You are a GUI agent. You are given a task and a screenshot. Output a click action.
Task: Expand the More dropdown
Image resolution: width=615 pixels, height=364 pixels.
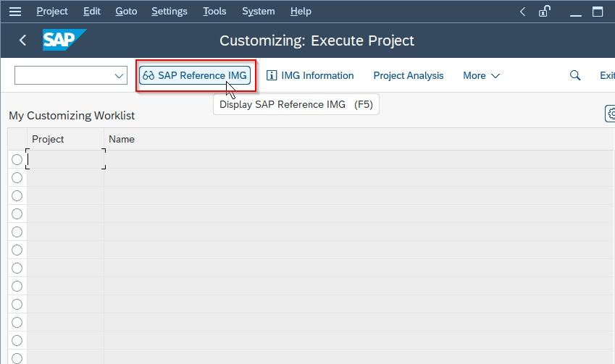(x=481, y=75)
